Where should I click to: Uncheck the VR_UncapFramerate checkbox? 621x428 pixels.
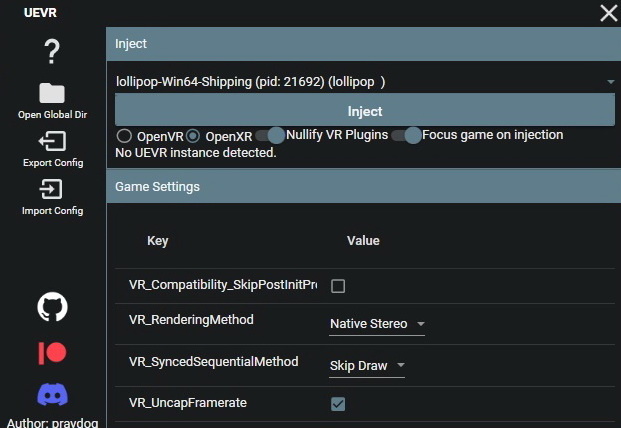[338, 404]
